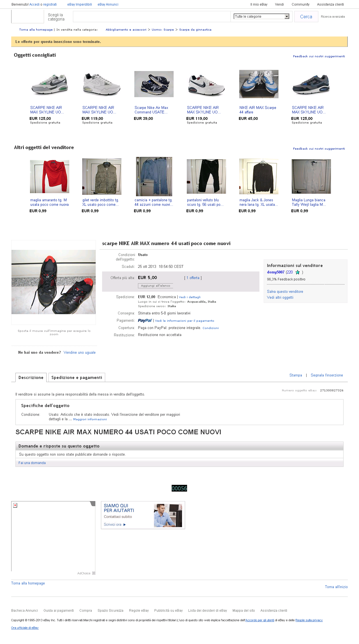Viewport: 359px width, 644px height.
Task: Switch to Spedizione e pagamenti tab
Action: tap(77, 377)
